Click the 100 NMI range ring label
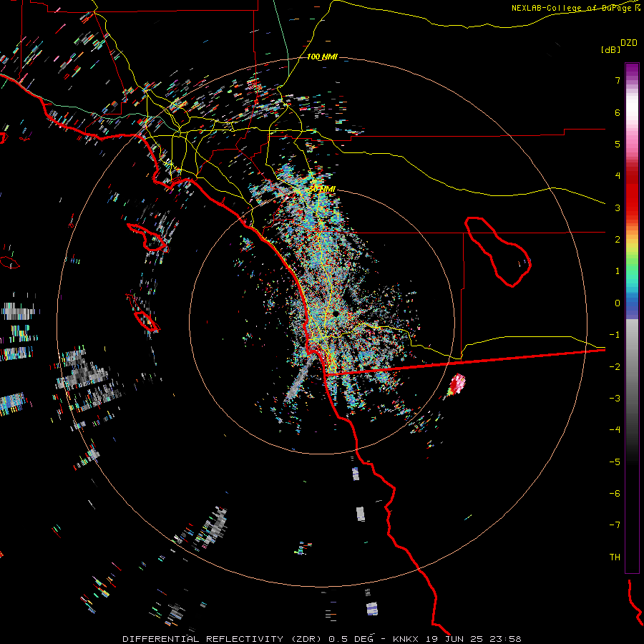The height and width of the screenshot is (644, 644). coord(322,57)
